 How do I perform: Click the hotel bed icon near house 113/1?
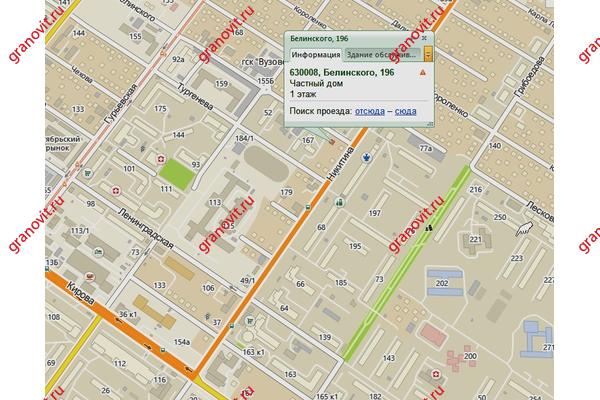pos(98,252)
